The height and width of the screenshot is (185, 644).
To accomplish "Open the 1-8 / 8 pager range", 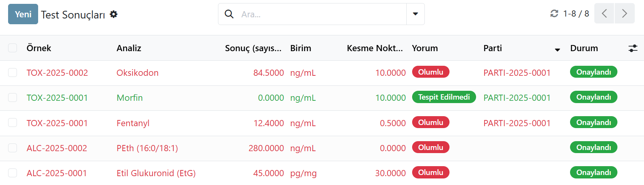I will tap(576, 13).
